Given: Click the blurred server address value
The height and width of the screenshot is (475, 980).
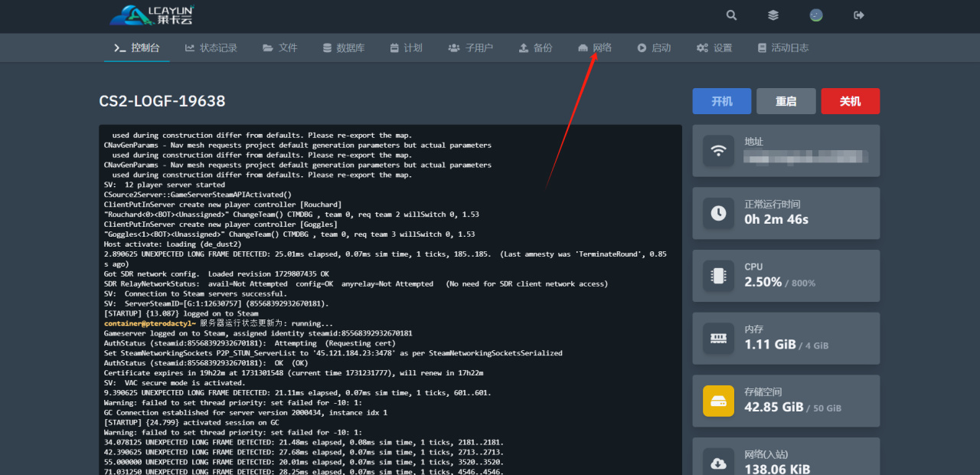Looking at the screenshot, I should 806,159.
